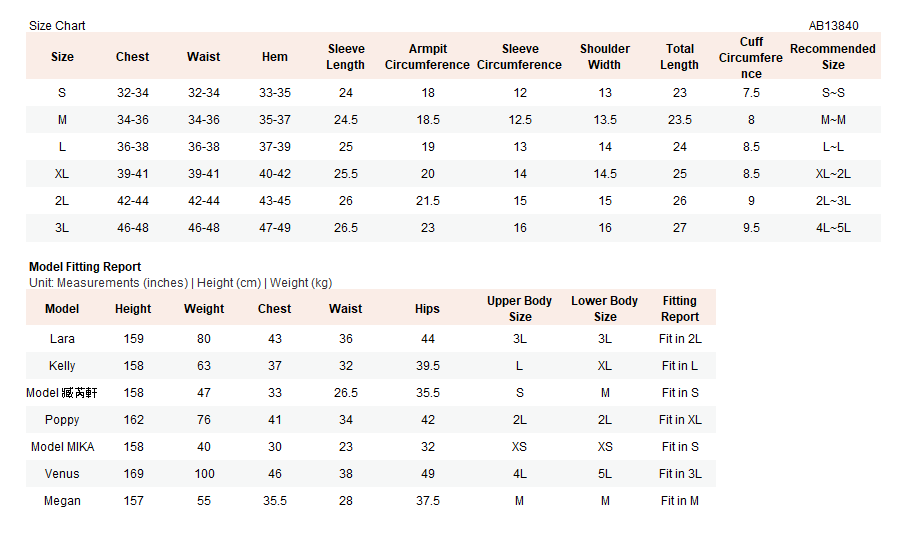This screenshot has width=911, height=534.
Task: Select the XL size row label
Action: (62, 174)
